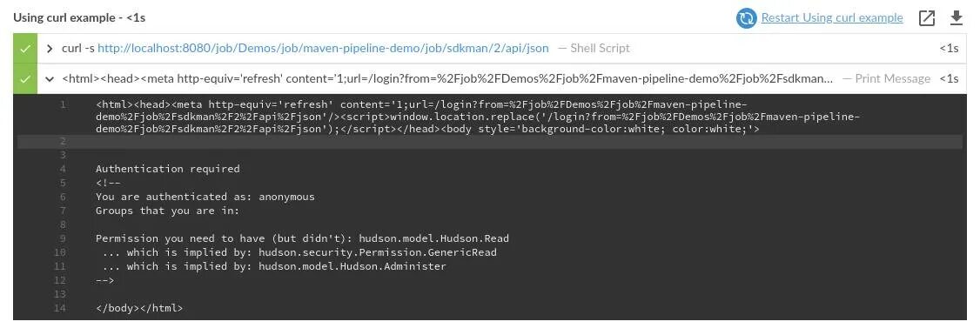Click hudson.model.Hudson.Administer log line
Screen dimensions: 980x335
pos(272,266)
